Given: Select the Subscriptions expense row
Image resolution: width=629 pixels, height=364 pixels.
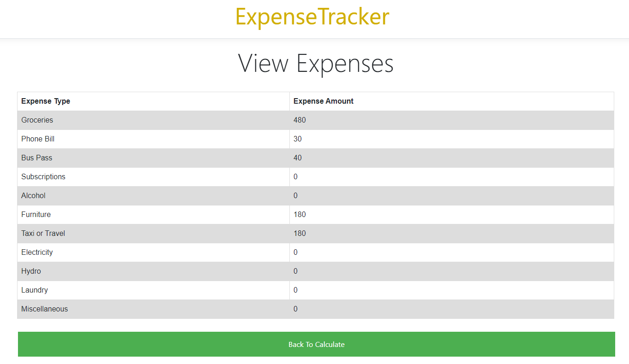Looking at the screenshot, I should tap(43, 176).
